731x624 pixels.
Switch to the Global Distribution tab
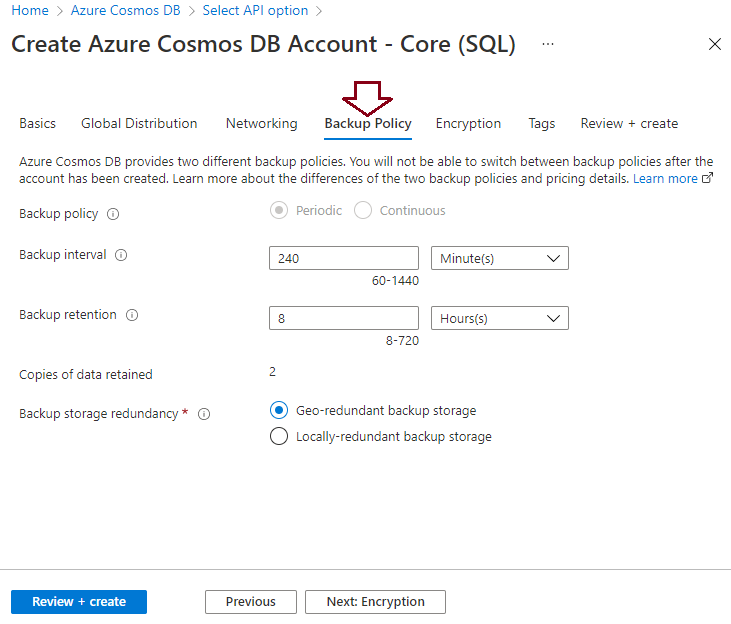[139, 124]
